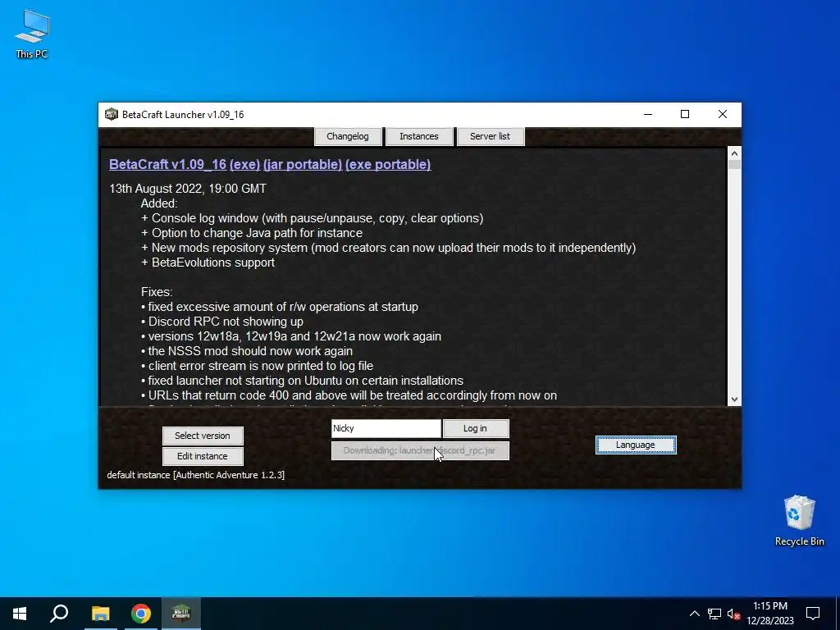Viewport: 840px width, 630px height.
Task: Click 'versions 12w18a, 12w19a and 12w21a' line
Action: (x=291, y=336)
